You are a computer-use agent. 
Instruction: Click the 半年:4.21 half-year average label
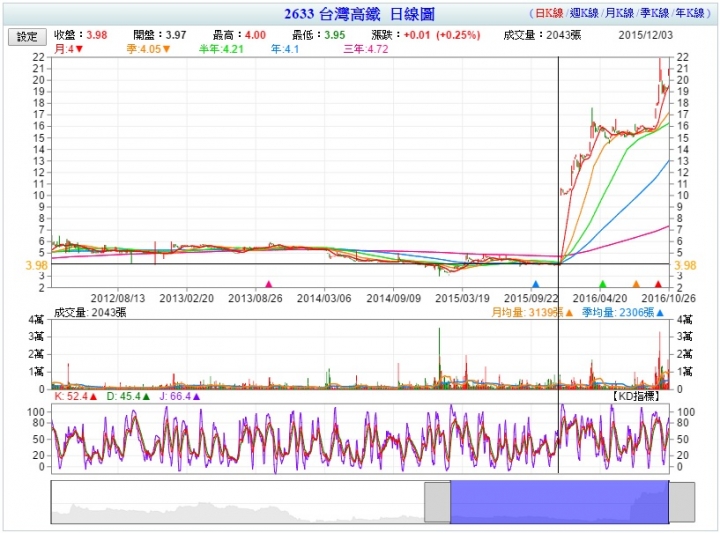point(221,49)
